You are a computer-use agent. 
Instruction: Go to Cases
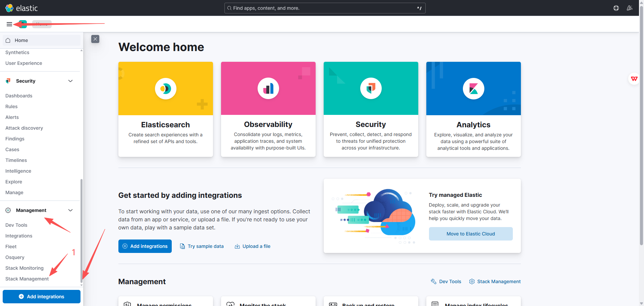pyautogui.click(x=12, y=149)
